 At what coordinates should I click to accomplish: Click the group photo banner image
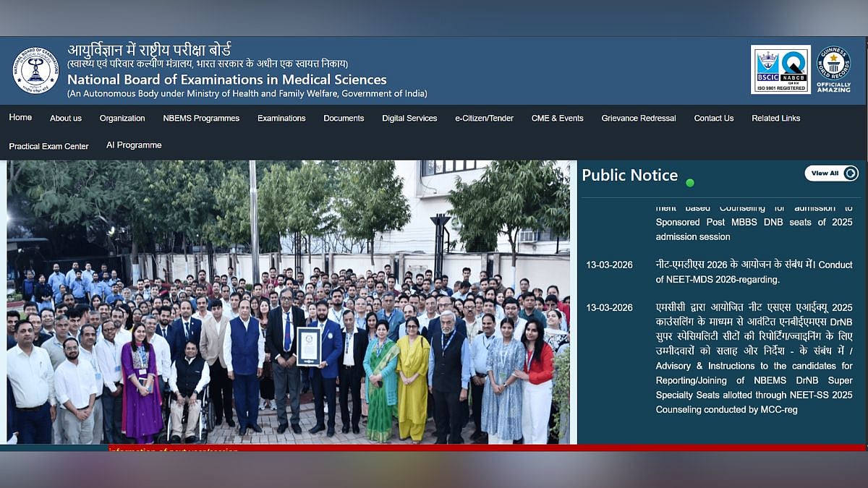pyautogui.click(x=289, y=302)
